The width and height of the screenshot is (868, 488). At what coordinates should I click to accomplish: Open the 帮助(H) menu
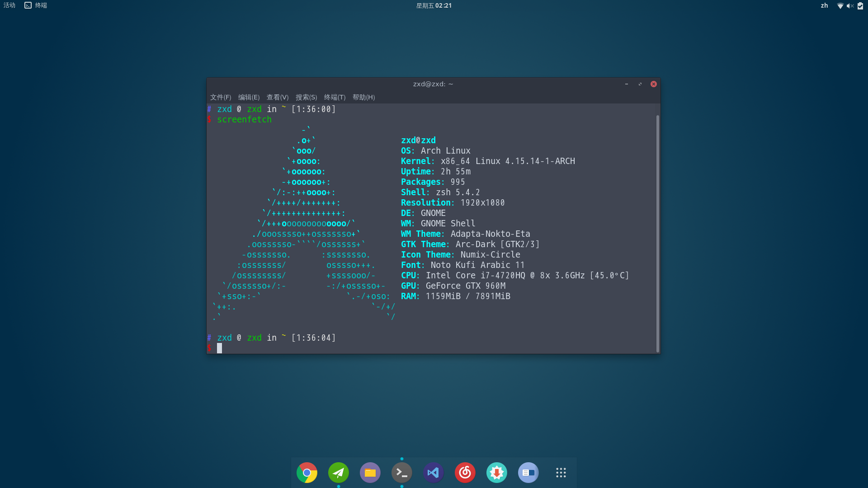(x=364, y=97)
